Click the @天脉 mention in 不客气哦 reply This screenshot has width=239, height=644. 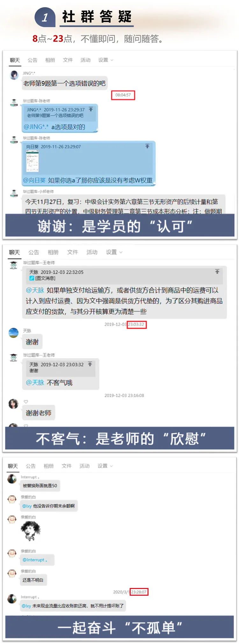pyautogui.click(x=35, y=383)
